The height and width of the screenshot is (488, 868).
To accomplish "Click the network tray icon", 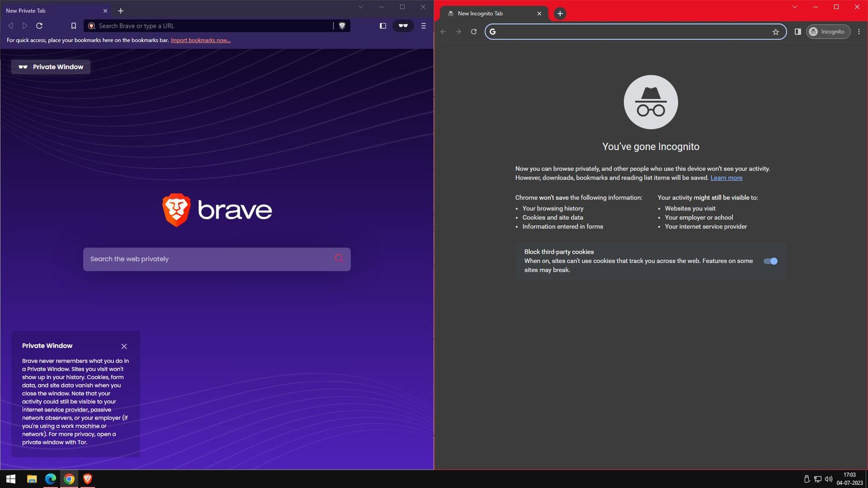I will (818, 479).
